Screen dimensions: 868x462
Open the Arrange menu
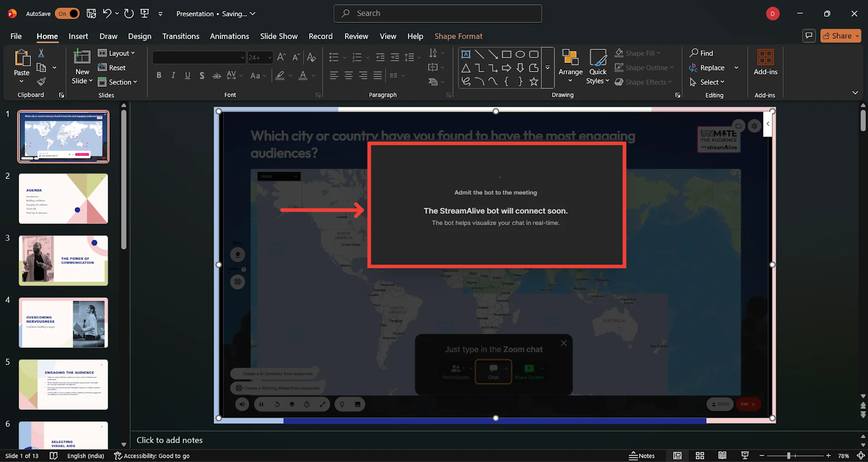570,66
